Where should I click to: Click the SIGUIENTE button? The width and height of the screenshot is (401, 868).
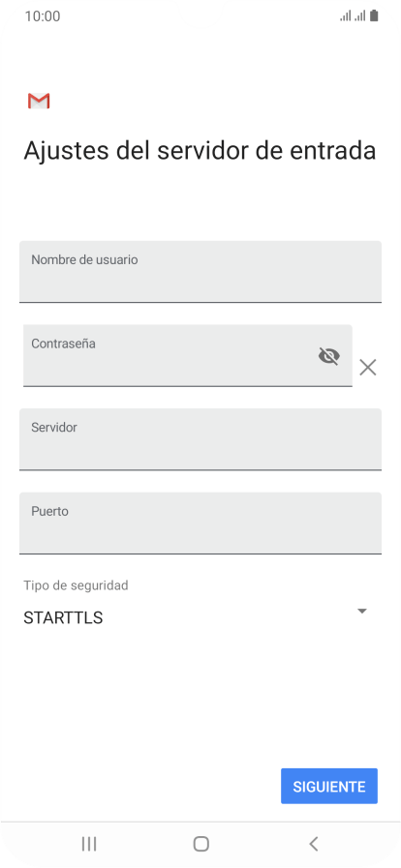[x=329, y=786]
